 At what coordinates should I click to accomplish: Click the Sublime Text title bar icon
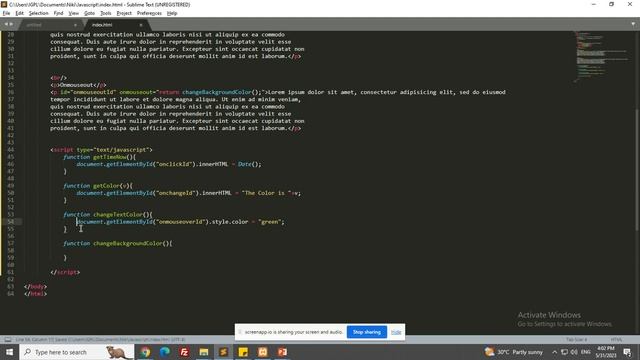[x=4, y=4]
